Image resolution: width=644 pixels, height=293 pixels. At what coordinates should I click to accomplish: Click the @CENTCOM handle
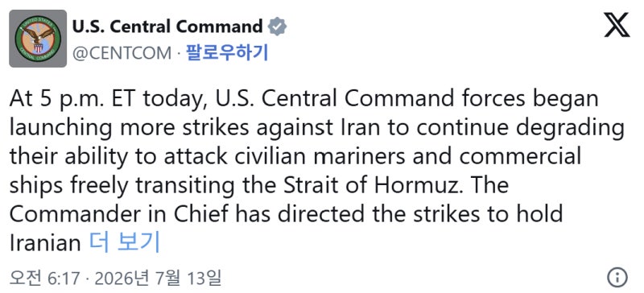pyautogui.click(x=122, y=53)
